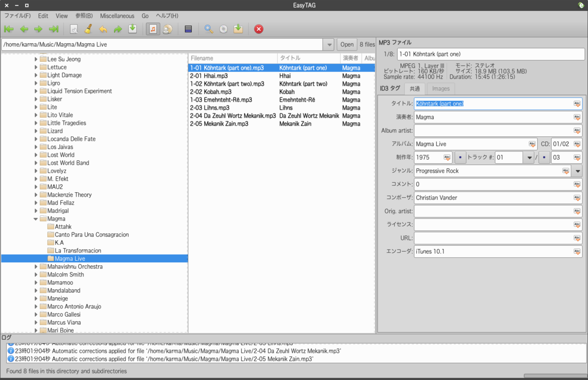Open the Edit menu

pos(43,16)
